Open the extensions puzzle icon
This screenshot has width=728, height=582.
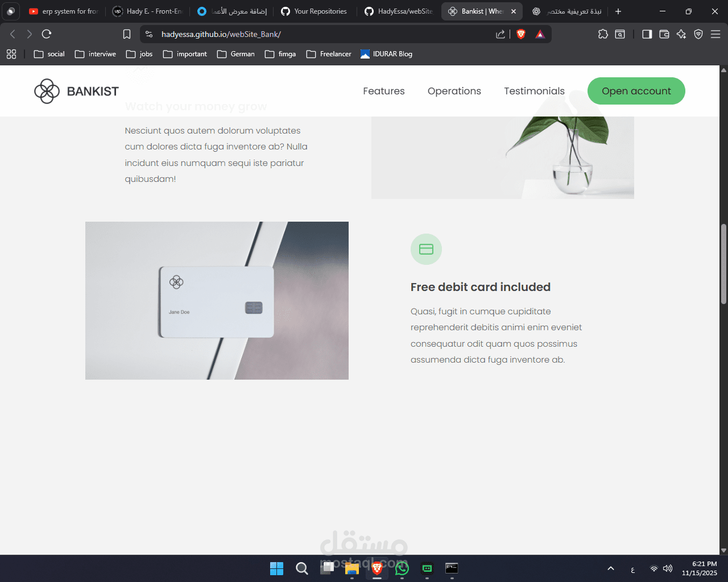pyautogui.click(x=603, y=34)
